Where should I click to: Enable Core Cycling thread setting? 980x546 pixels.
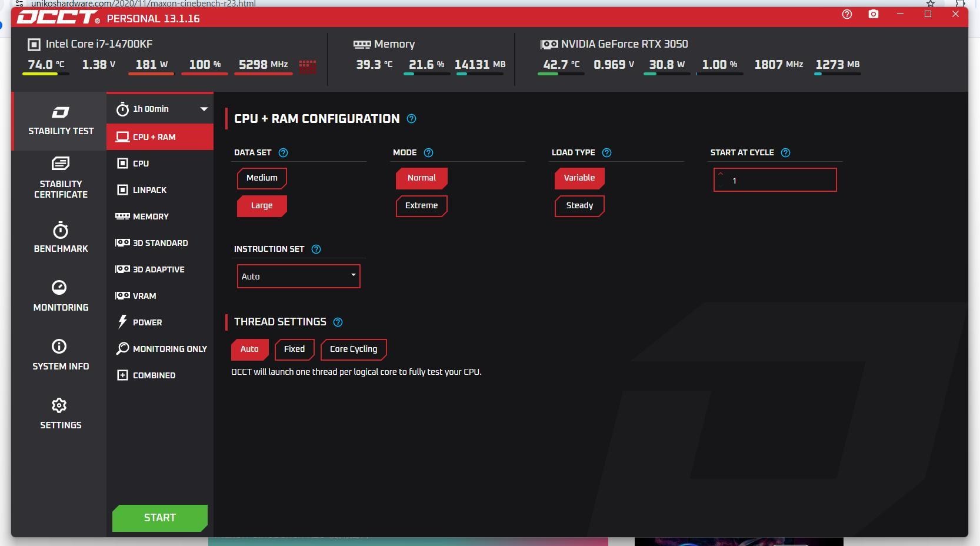(x=354, y=349)
